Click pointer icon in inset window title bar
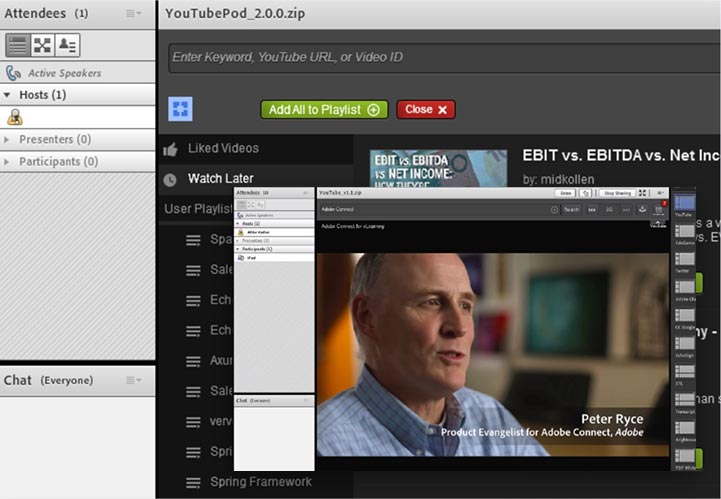 (585, 193)
